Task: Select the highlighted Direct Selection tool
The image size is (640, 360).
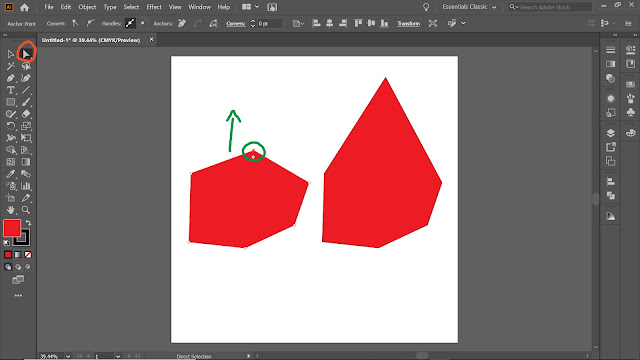Action: 26,54
